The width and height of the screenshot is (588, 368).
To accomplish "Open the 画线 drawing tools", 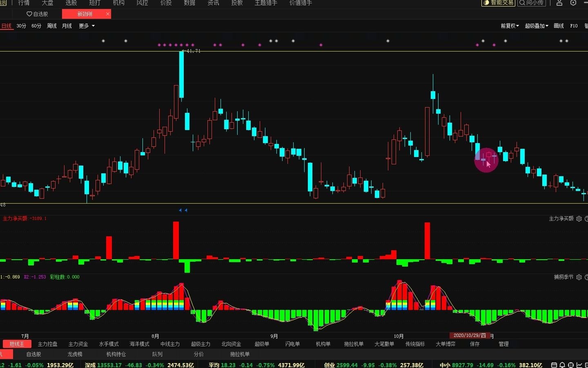I will pyautogui.click(x=559, y=26).
